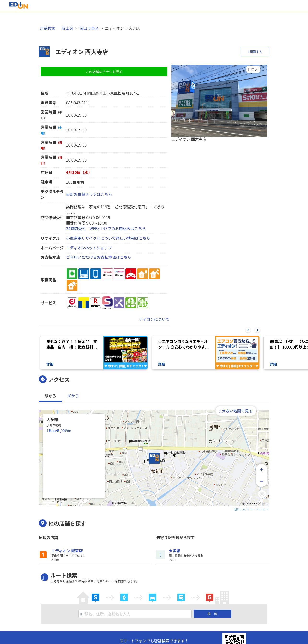Image resolution: width=308 pixels, height=644 pixels.
Task: Click the EDION store marker on map
Action: 154,458
